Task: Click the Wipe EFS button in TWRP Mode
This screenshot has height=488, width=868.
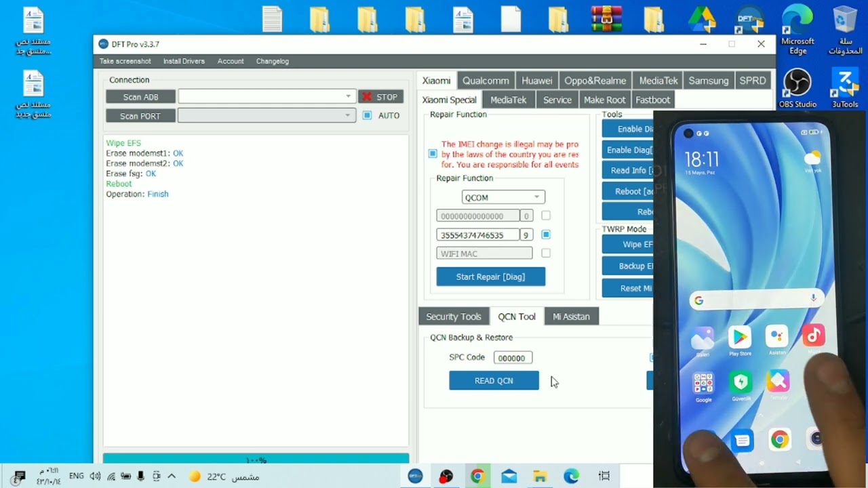Action: click(628, 244)
